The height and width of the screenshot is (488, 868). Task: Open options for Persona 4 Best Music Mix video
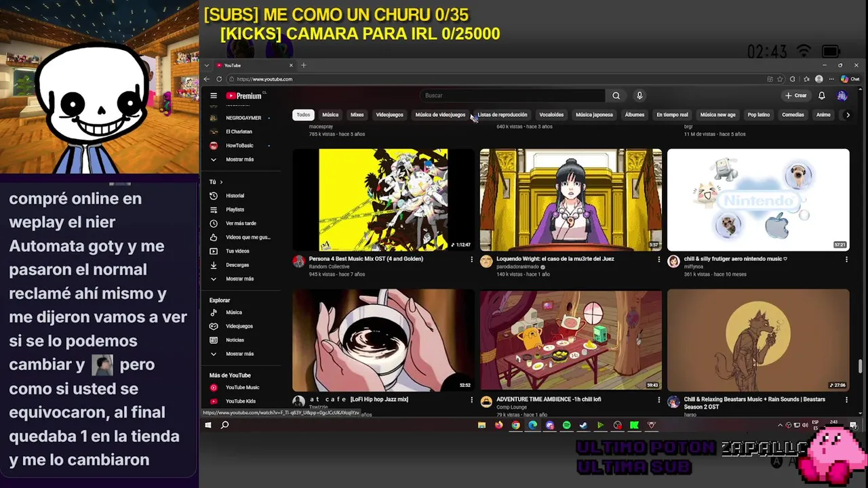pyautogui.click(x=471, y=259)
